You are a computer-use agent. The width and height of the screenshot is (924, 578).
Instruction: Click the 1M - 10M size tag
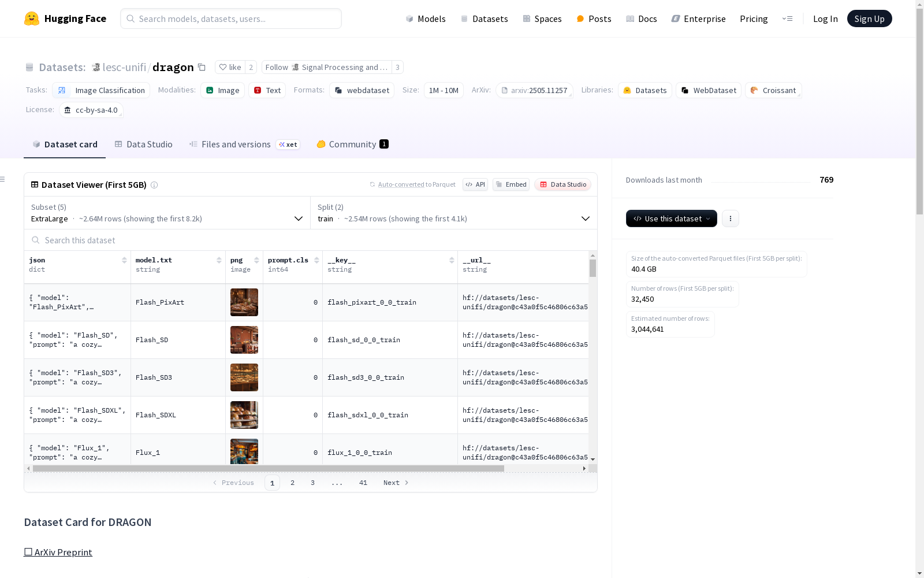(444, 90)
